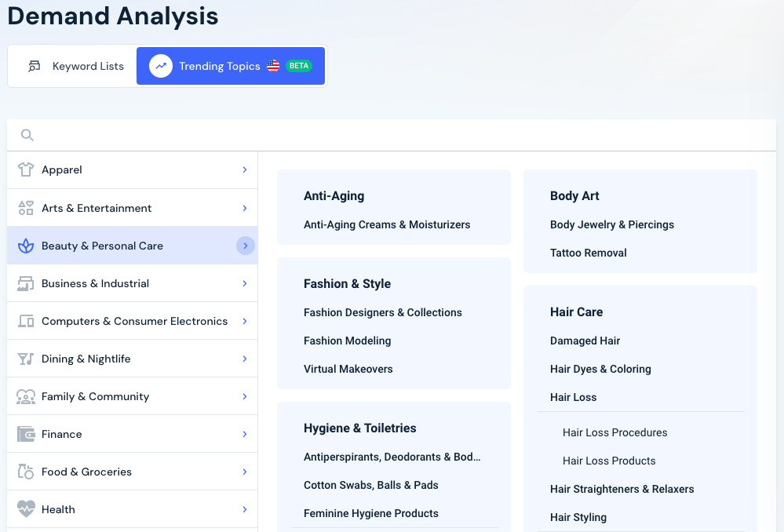Open Feminine Hygiene Products
The width and height of the screenshot is (784, 532).
tap(370, 513)
